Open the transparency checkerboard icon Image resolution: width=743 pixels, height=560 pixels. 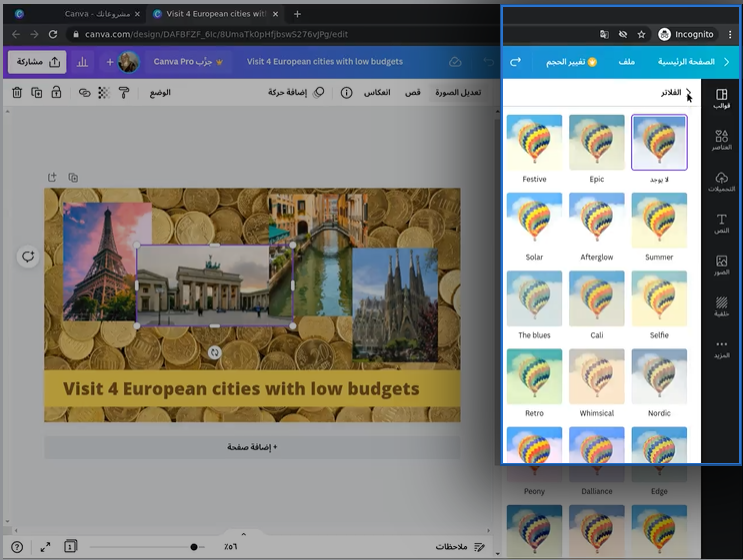(104, 93)
